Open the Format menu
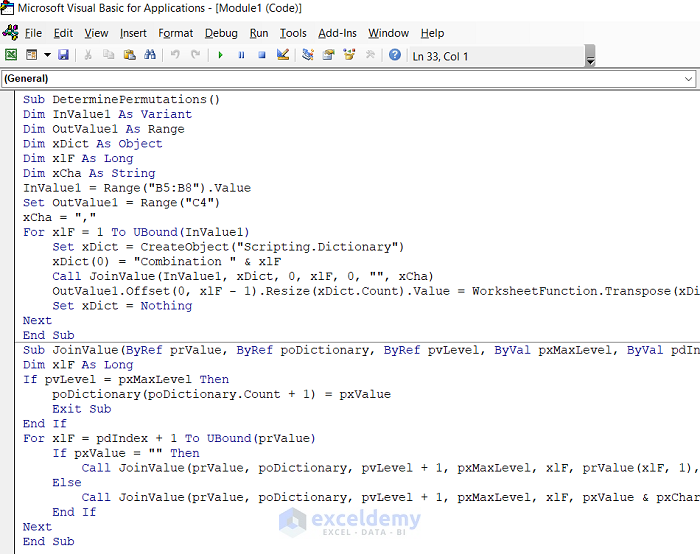 [175, 33]
